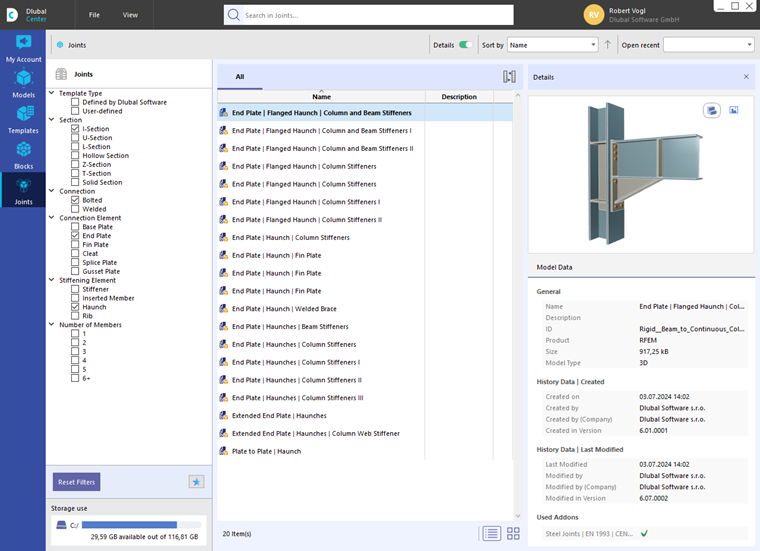Open the Blocks section
Screen dimensions: 760x551
(x=23, y=155)
